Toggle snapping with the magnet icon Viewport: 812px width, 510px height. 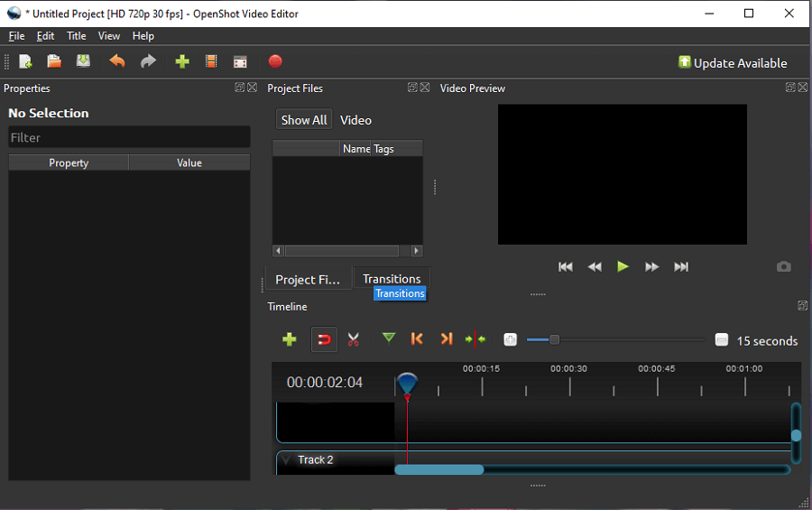point(324,339)
